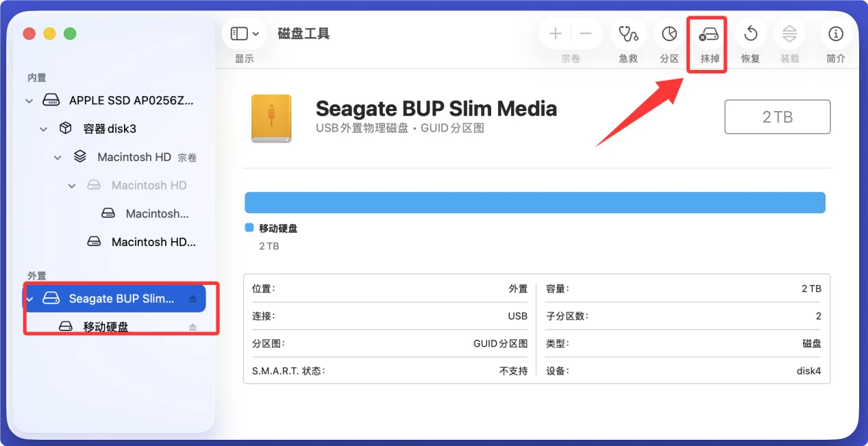The width and height of the screenshot is (868, 446).
Task: Click the 分区图 GUID info row
Action: pyautogui.click(x=390, y=343)
